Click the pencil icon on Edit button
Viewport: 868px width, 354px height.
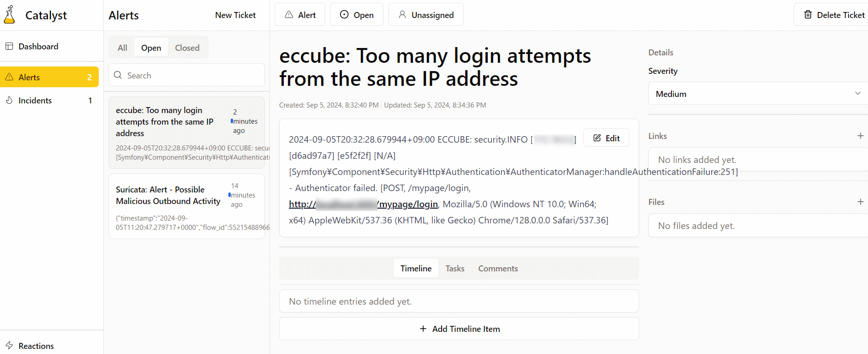(597, 138)
